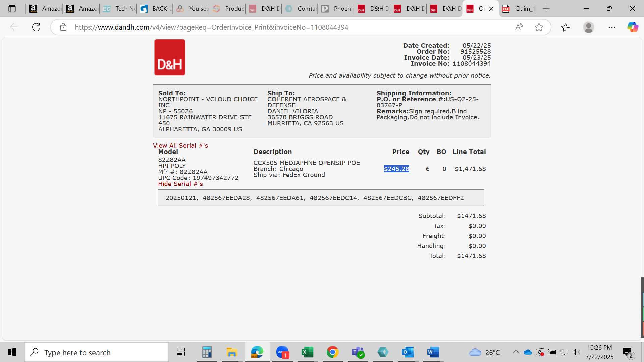Click serial number 482567EEDA28

click(226, 198)
